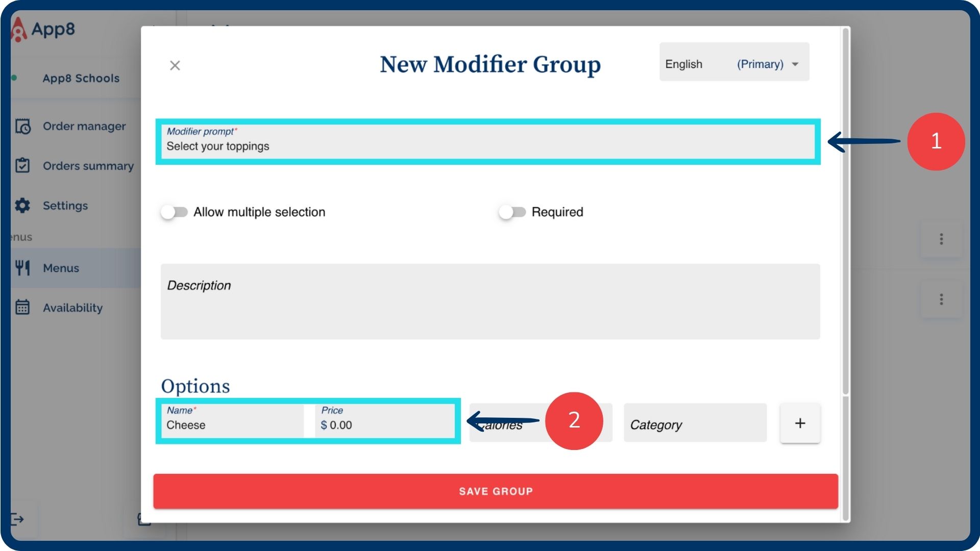Image resolution: width=980 pixels, height=551 pixels.
Task: Click the Menus fork-and-knife icon
Action: (22, 268)
